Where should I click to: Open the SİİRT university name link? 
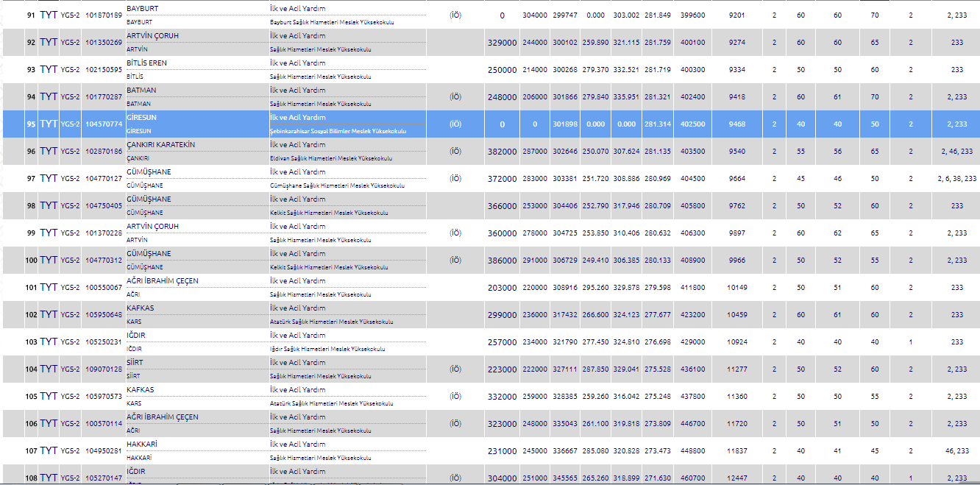tap(135, 362)
